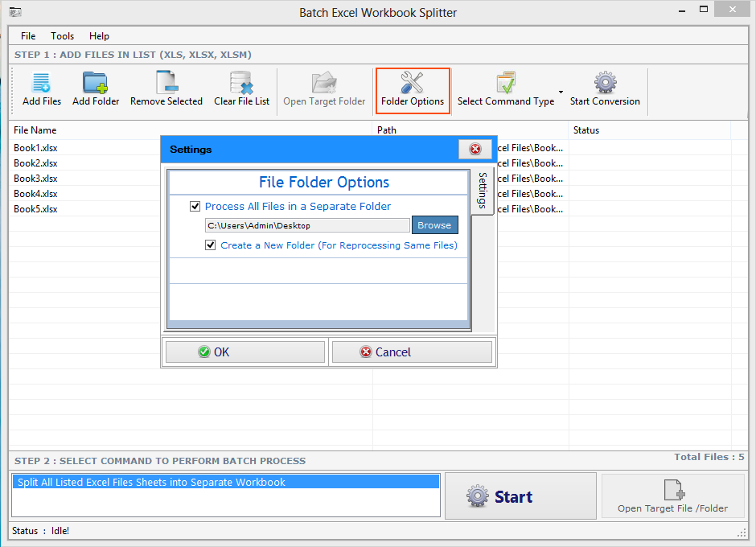Open the Tools menu
Screen dimensions: 756x547
tap(62, 36)
